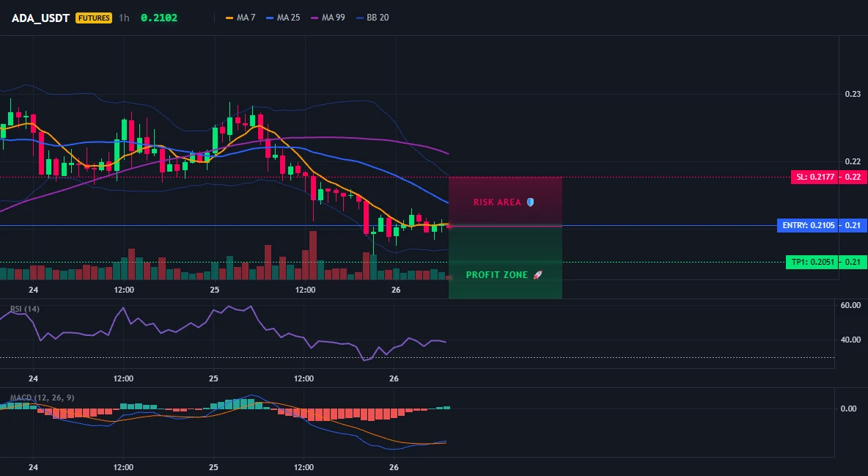868x476 pixels.
Task: Click the 60.00 RSI axis label
Action: click(x=850, y=305)
